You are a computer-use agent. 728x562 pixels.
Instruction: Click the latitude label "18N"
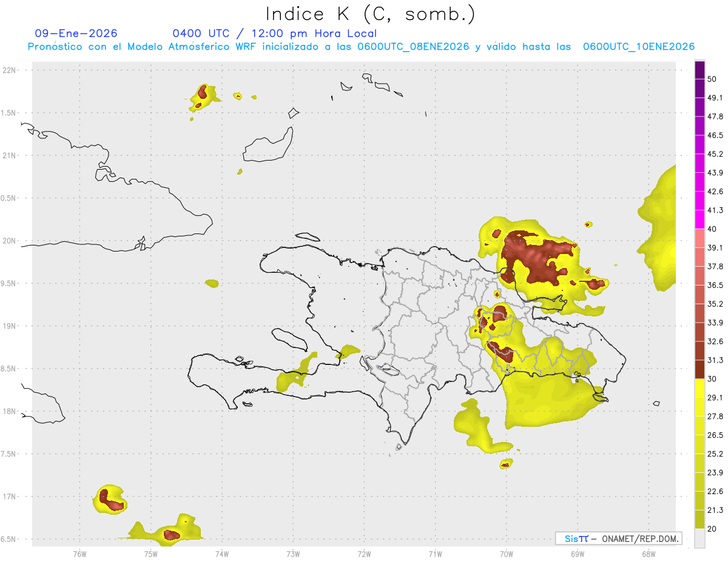pyautogui.click(x=10, y=411)
